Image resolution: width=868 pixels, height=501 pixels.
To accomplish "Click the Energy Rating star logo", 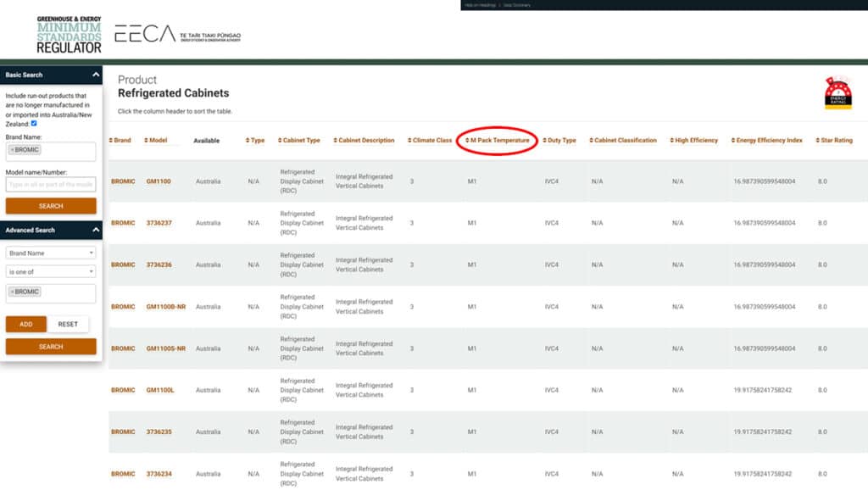I will (x=837, y=93).
